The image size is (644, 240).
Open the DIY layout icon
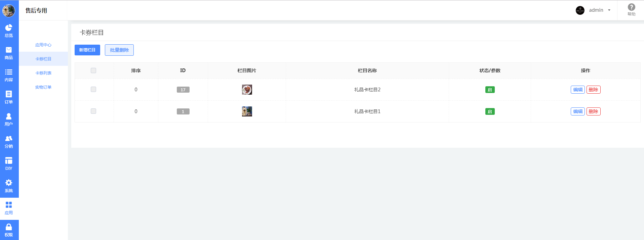9,161
